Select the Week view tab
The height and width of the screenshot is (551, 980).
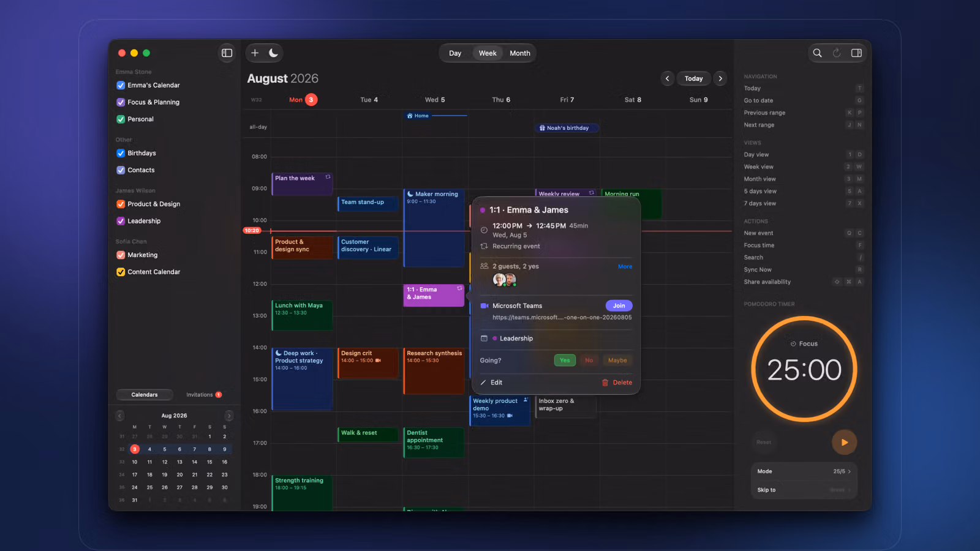(488, 53)
